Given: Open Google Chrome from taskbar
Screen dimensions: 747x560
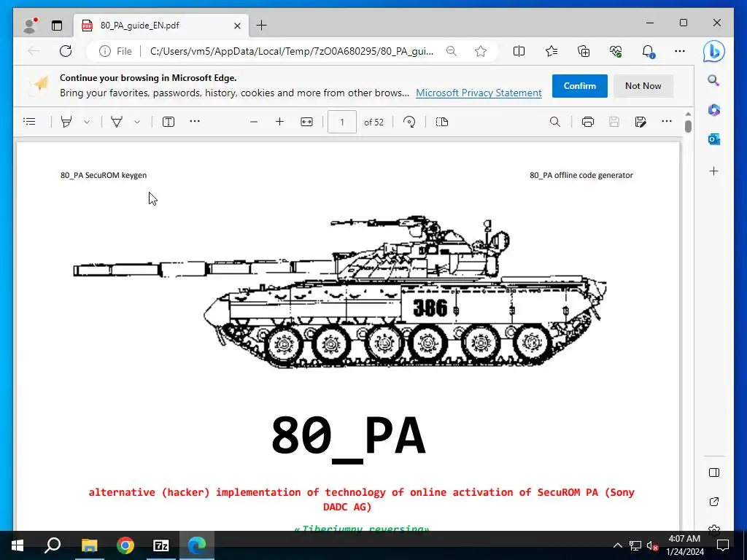Looking at the screenshot, I should click(x=125, y=545).
